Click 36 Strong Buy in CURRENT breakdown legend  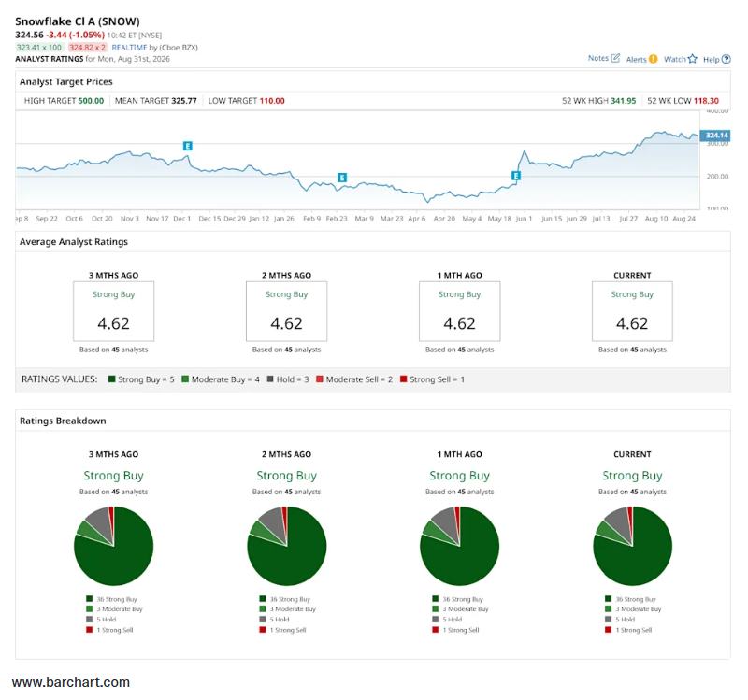(x=636, y=599)
